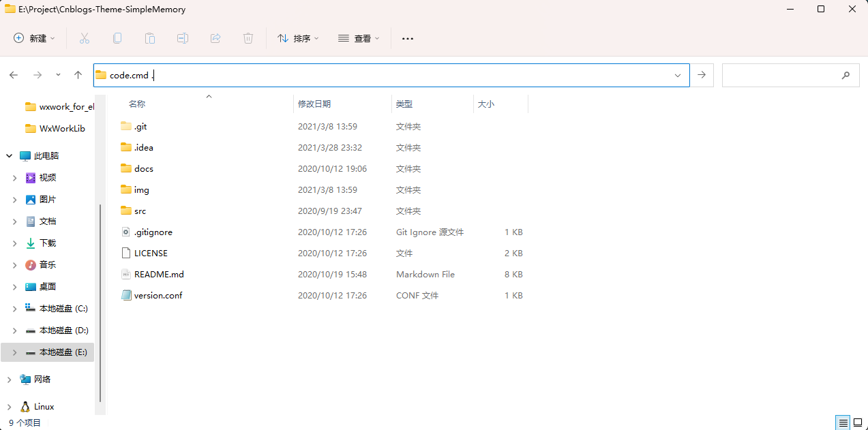Select WxWorkLib folder in sidebar
The image size is (868, 430).
[x=55, y=129]
